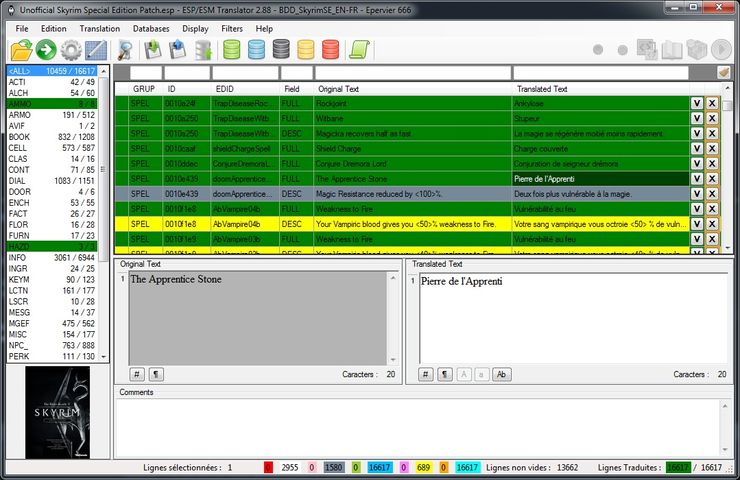Click the red counter swatch in status bar
The width and height of the screenshot is (740, 480).
[268, 467]
